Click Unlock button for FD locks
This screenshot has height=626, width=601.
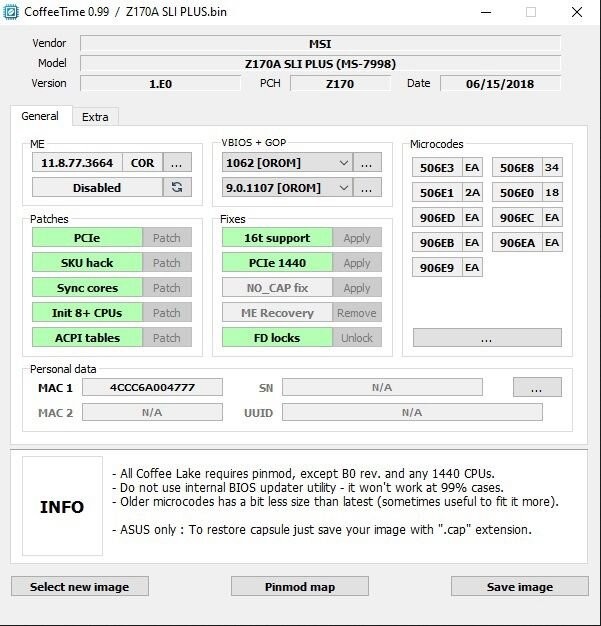coord(357,338)
